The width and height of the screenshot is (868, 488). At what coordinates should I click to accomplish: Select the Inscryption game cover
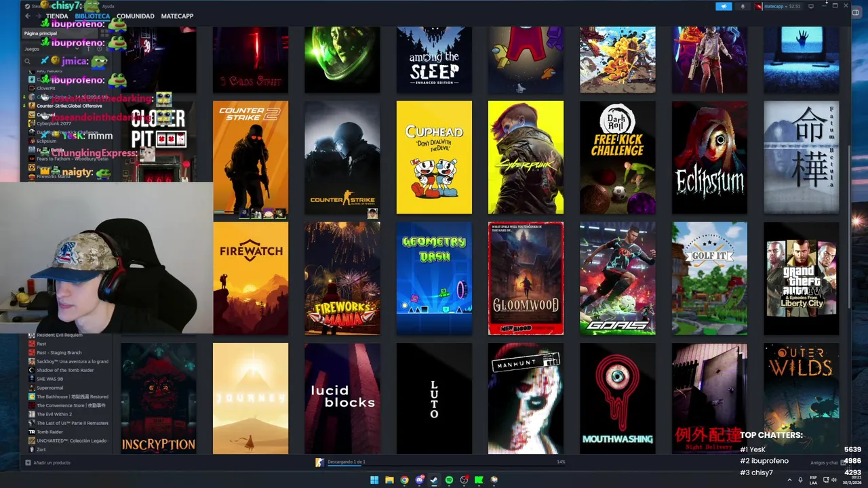(x=159, y=399)
